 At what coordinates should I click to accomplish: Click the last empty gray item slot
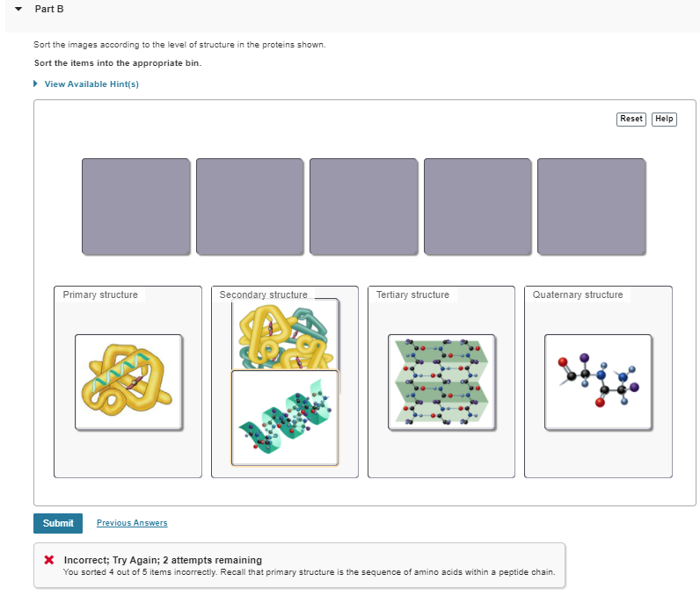pos(592,207)
